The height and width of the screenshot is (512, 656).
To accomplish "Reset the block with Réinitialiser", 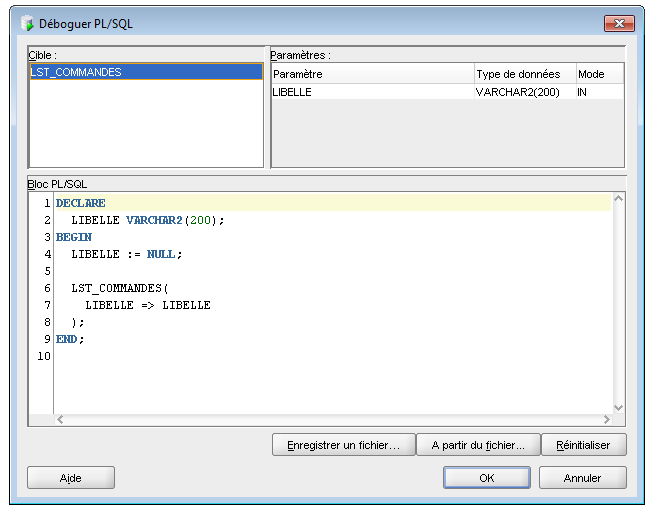I will pos(585,445).
